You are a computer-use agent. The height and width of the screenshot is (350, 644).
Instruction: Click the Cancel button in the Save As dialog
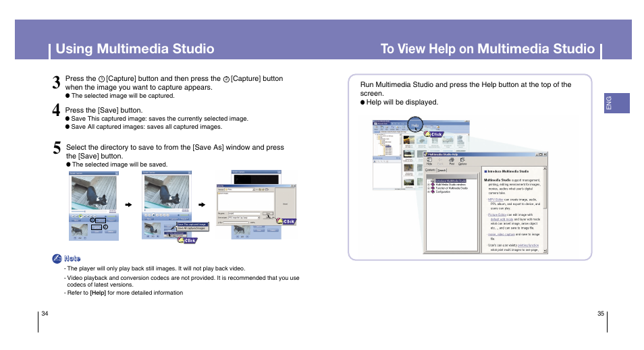coord(268,217)
